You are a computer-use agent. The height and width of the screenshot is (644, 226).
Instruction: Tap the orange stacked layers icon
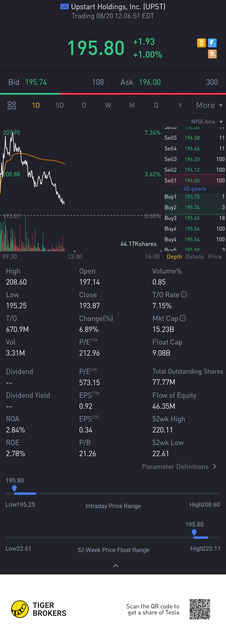pyautogui.click(x=212, y=54)
